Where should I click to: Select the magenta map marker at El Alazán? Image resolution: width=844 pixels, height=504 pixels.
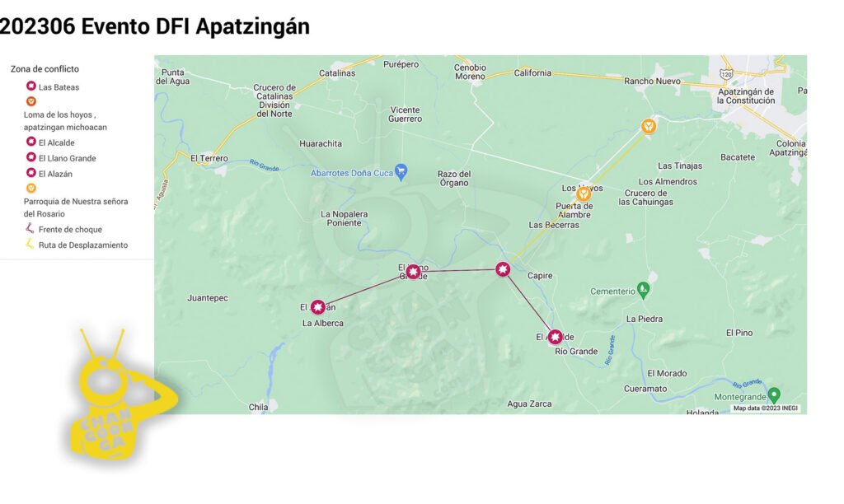pos(318,307)
